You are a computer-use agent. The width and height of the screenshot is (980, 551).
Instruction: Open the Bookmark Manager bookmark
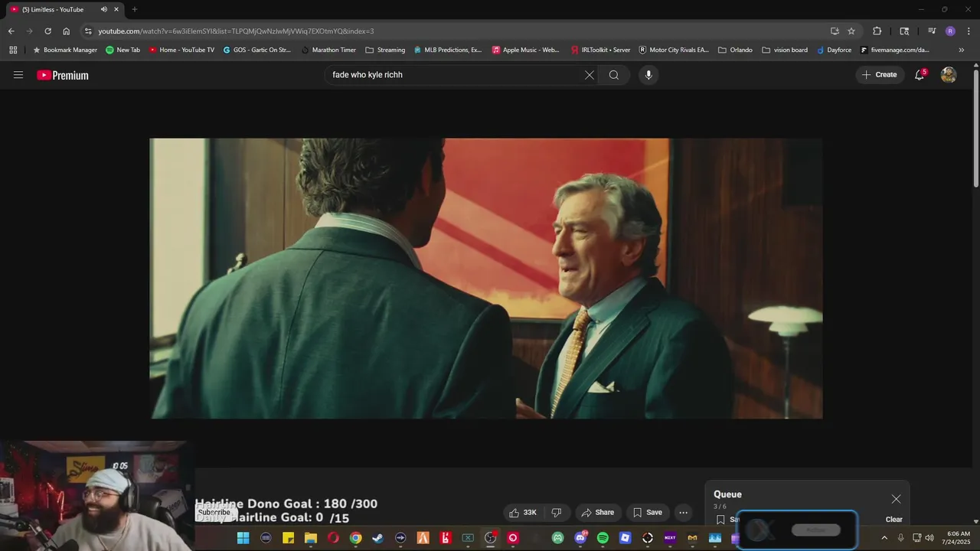[65, 50]
